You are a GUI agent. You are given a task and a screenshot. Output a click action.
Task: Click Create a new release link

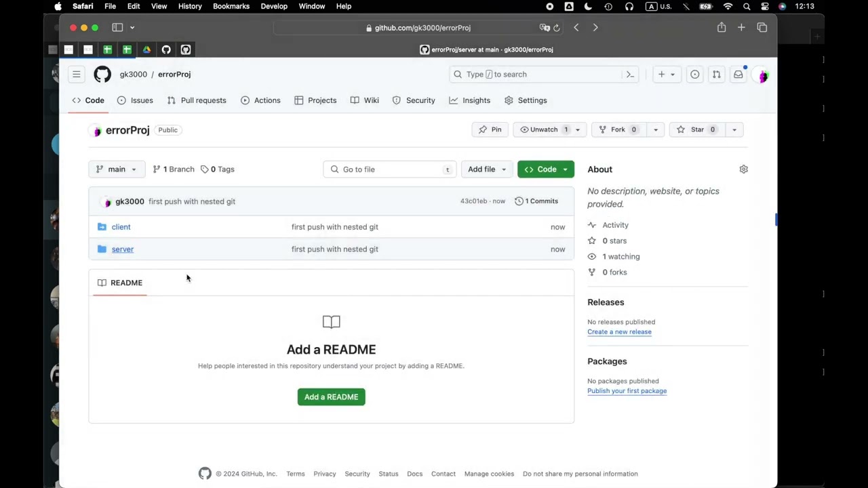coord(619,332)
